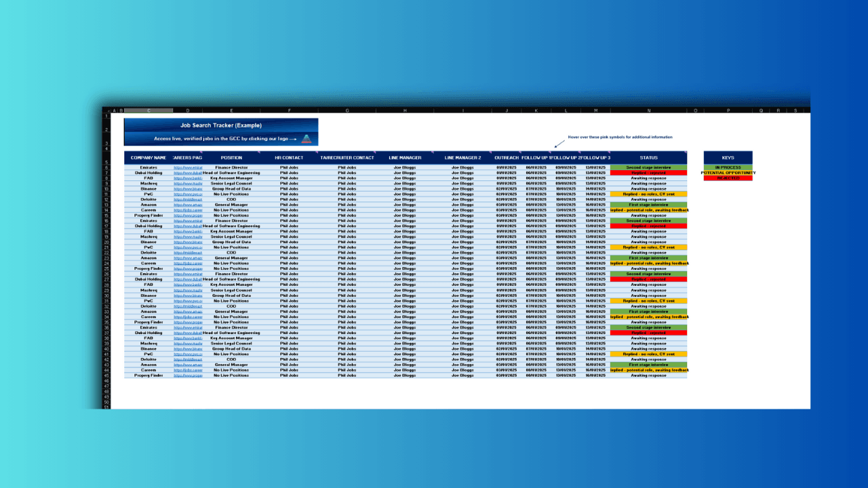868x488 pixels.
Task: Select the row 6 Second stage interview status cell
Action: [648, 167]
